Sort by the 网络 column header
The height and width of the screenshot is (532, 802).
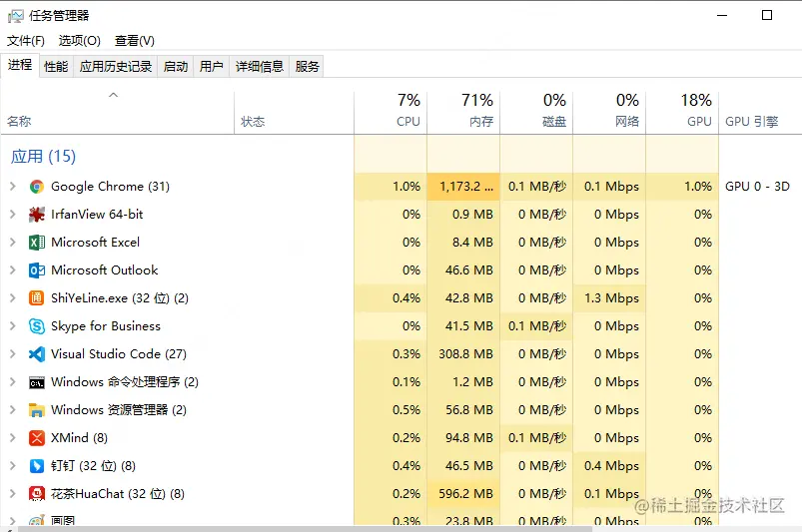click(609, 113)
